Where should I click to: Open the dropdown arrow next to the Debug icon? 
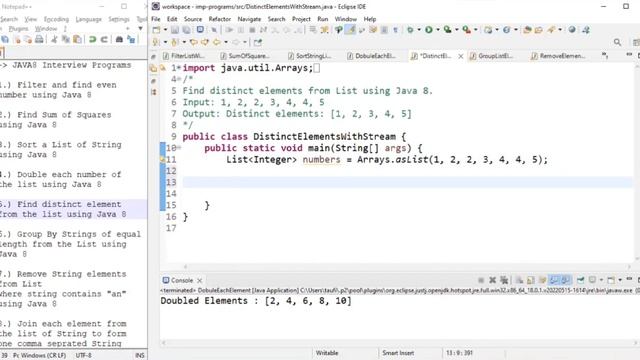[419, 30]
